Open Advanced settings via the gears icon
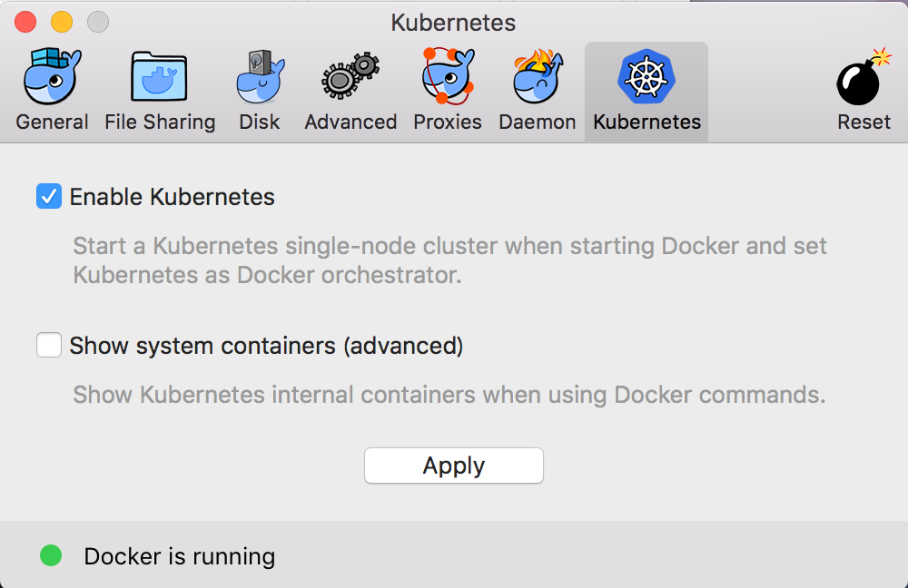This screenshot has height=588, width=908. pos(350,78)
